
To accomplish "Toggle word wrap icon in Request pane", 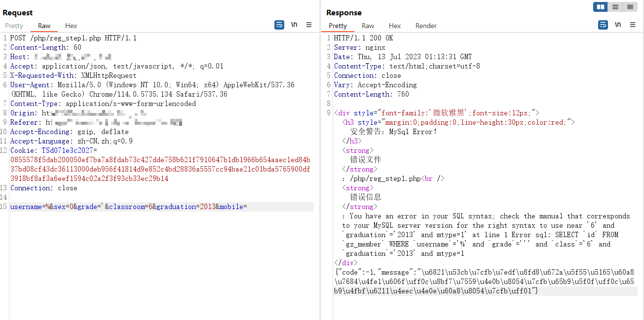I will [x=279, y=25].
